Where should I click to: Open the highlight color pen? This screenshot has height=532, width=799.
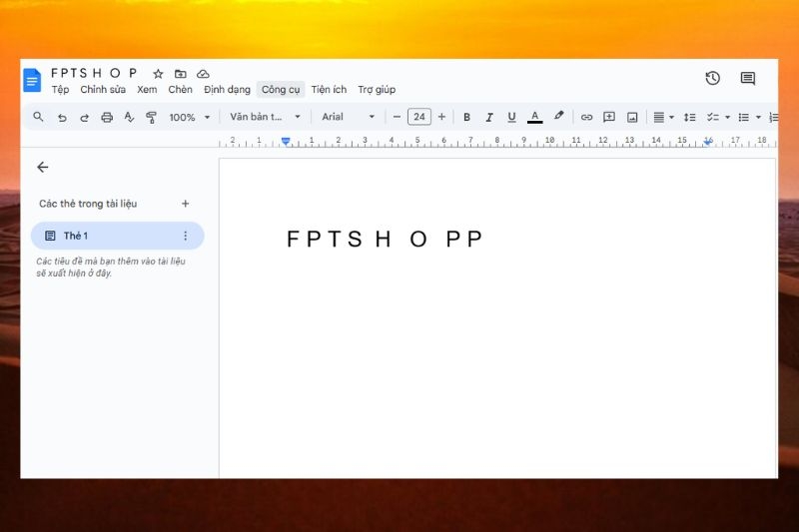559,116
